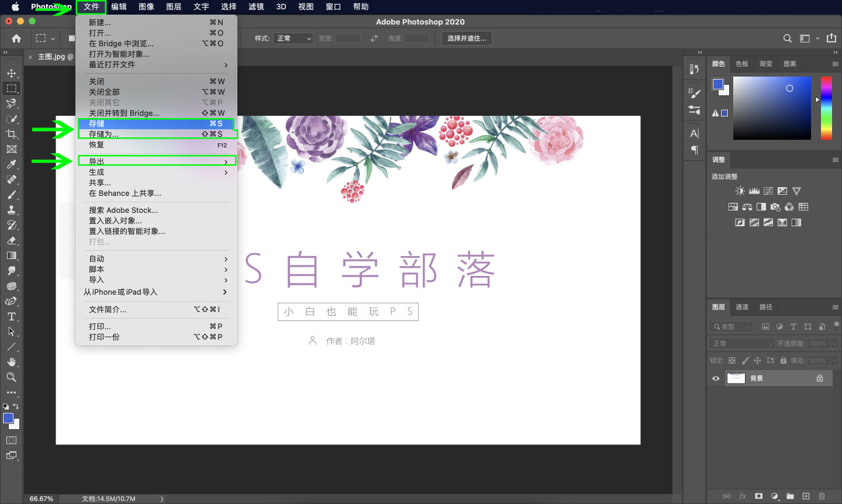Toggle the transparency lock in the Layers panel
Viewport: 842px width, 504px height.
pos(733,360)
